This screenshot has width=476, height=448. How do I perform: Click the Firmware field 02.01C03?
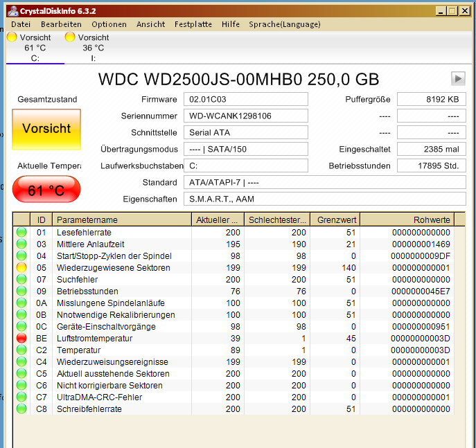[245, 99]
